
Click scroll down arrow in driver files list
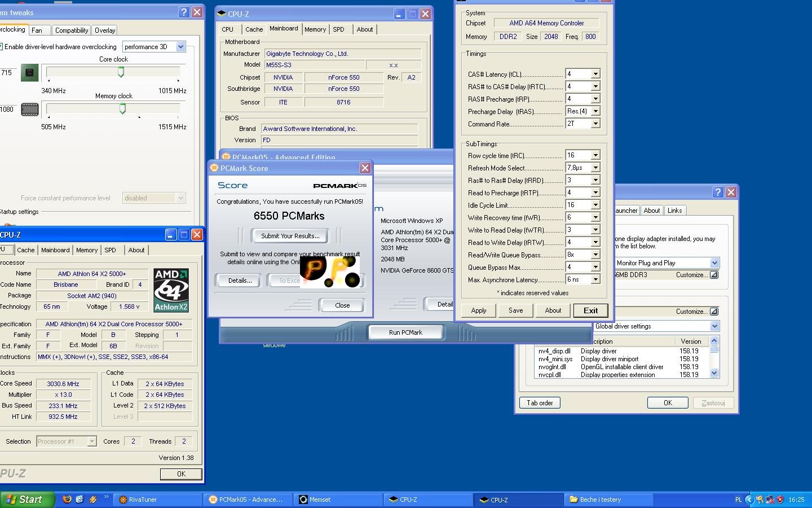[714, 373]
